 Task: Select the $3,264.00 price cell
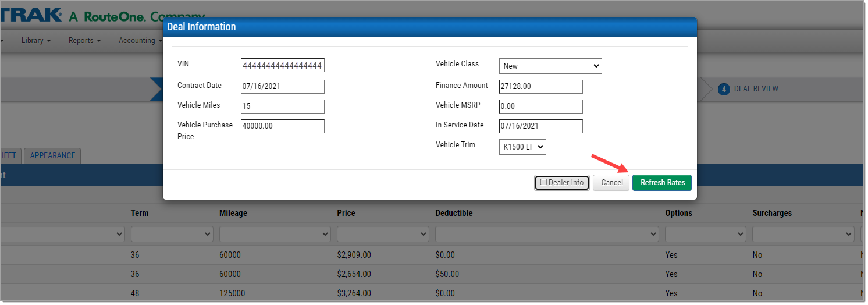click(354, 293)
